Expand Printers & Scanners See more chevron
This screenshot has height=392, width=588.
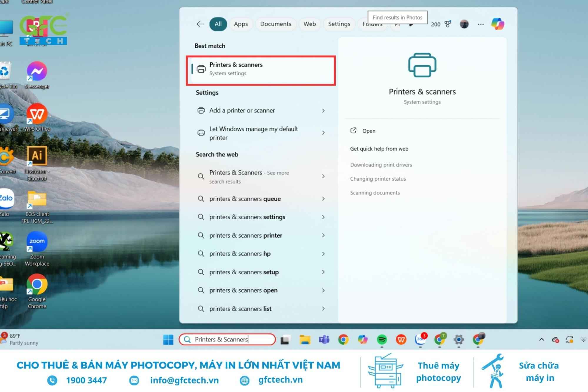[323, 176]
